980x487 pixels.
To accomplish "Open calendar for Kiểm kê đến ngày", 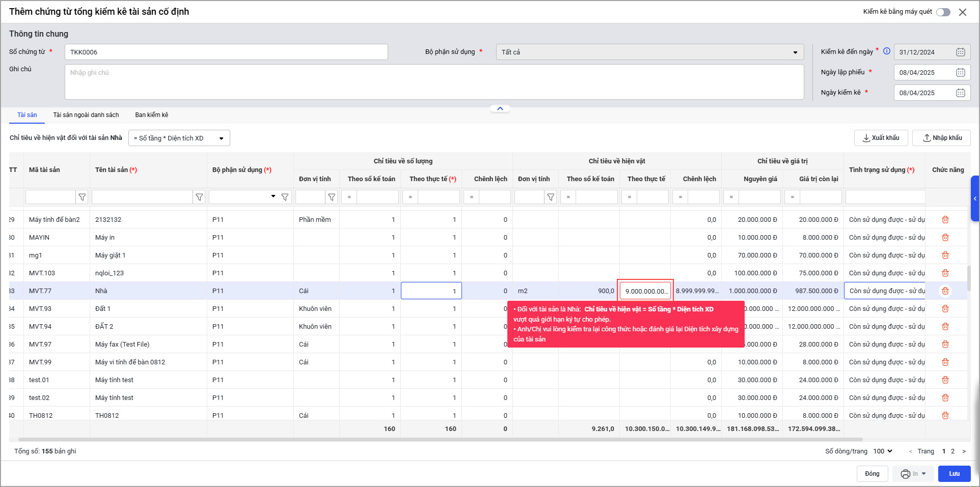I will click(960, 52).
